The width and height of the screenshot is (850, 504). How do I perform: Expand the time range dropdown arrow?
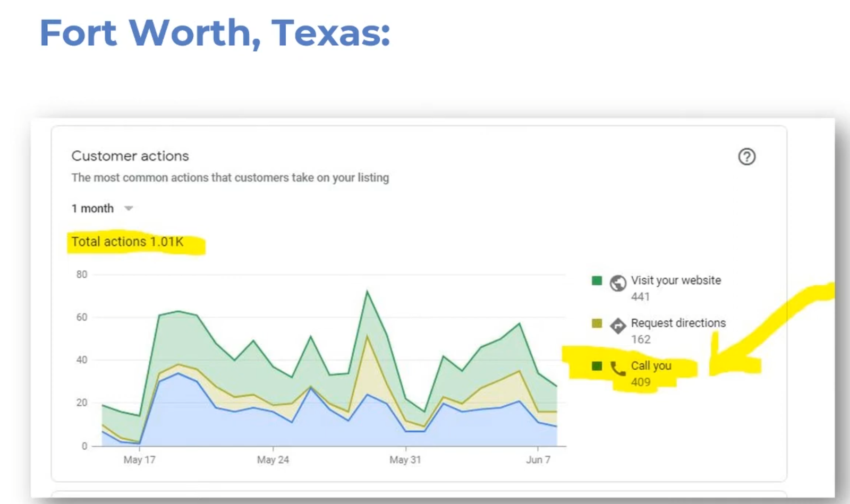(129, 209)
